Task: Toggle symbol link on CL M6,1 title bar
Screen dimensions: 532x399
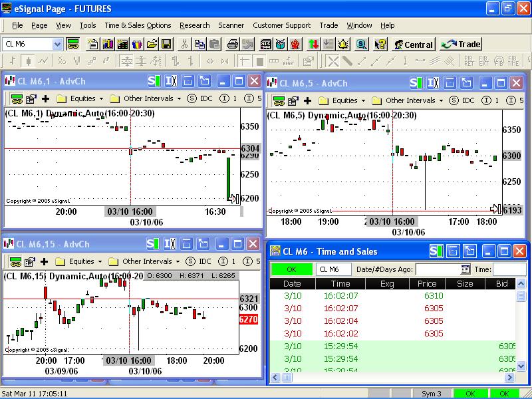Action: 155,81
